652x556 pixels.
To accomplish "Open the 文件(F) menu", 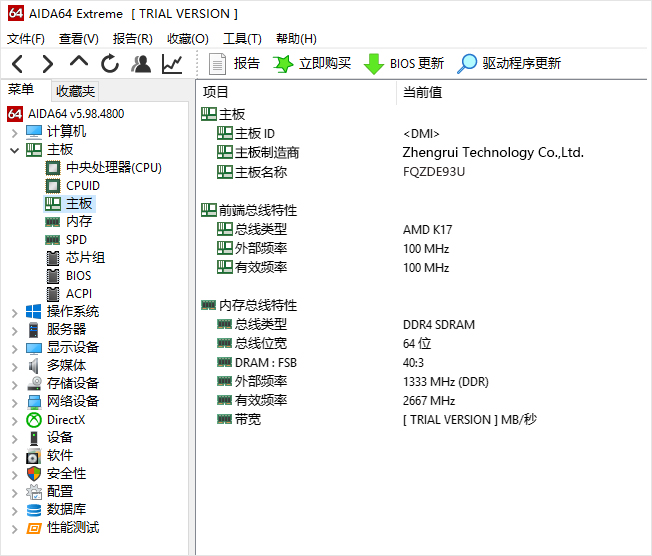I will pyautogui.click(x=26, y=39).
